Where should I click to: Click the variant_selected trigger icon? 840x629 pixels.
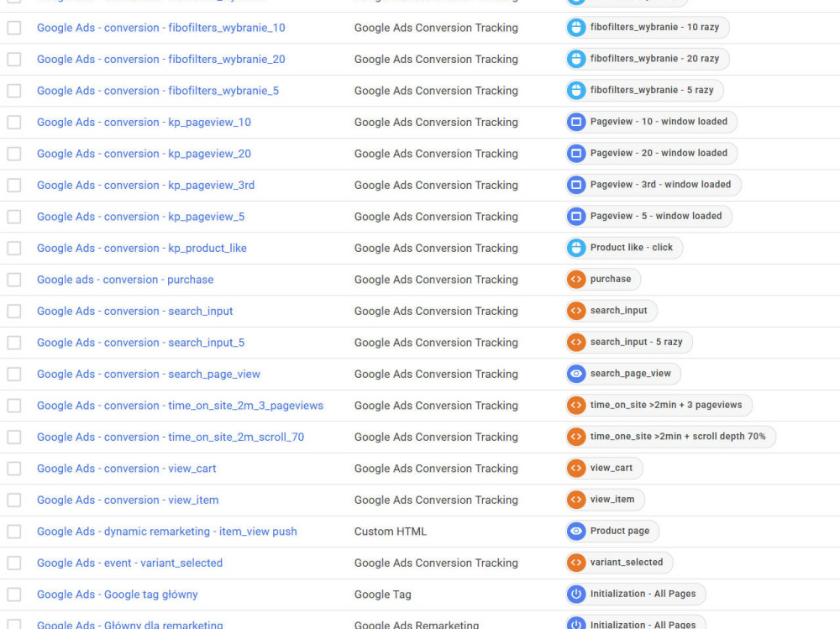pos(576,563)
